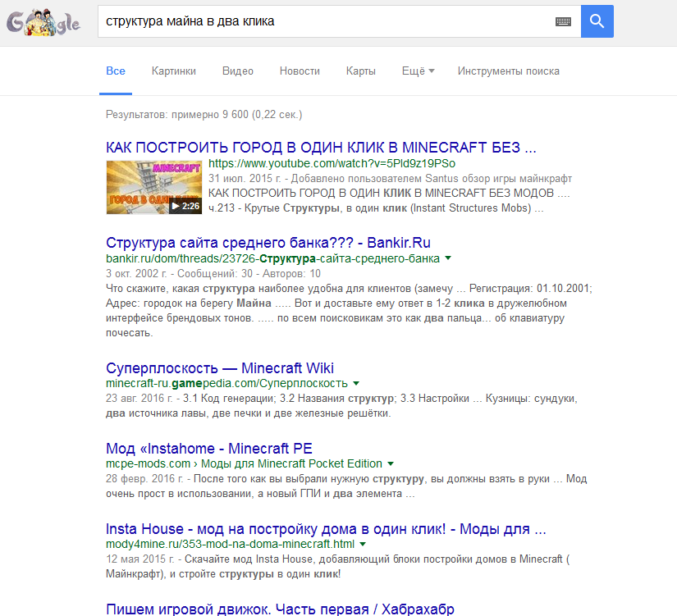Click the minecraft-ru.gamepedia.com URL text
This screenshot has width=677, height=616.
[226, 383]
